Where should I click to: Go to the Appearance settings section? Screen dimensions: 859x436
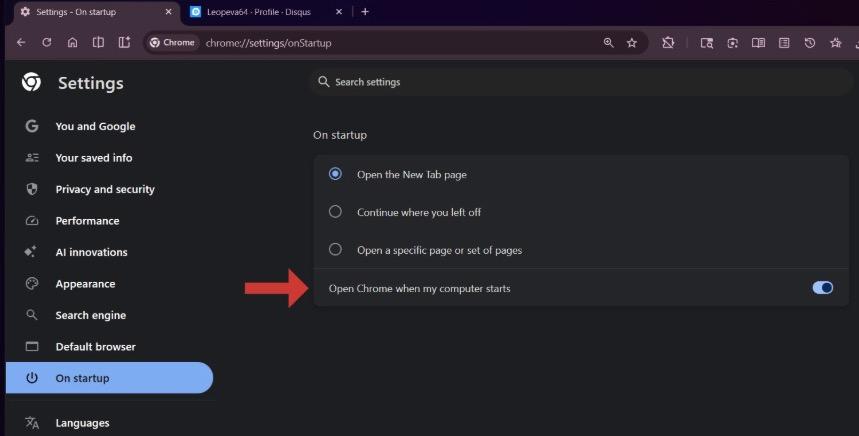click(x=85, y=284)
